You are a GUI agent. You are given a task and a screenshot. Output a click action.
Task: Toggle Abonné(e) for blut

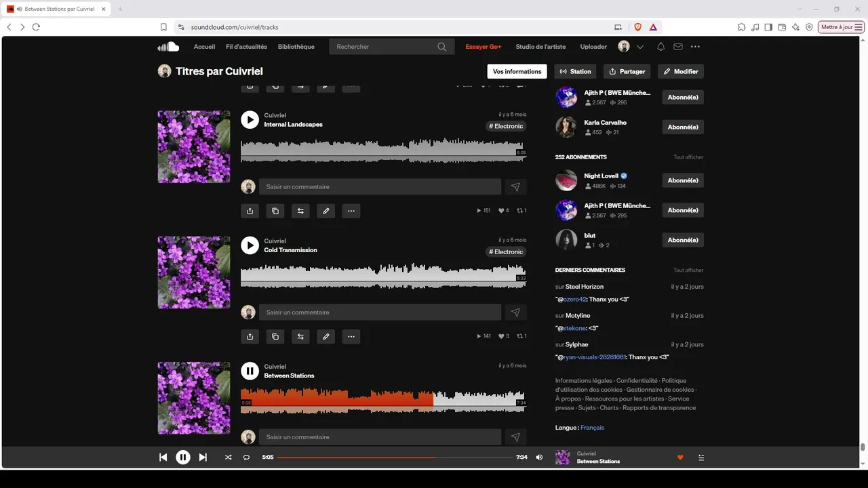point(683,240)
